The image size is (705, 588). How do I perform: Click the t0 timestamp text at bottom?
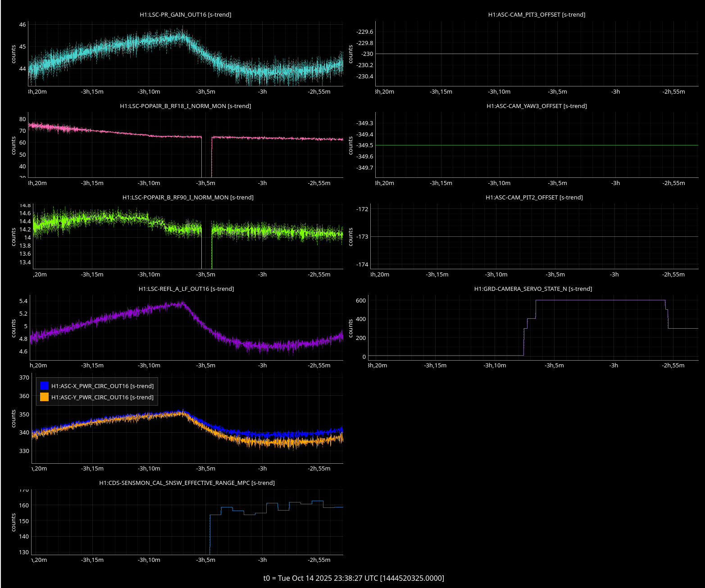pyautogui.click(x=354, y=578)
